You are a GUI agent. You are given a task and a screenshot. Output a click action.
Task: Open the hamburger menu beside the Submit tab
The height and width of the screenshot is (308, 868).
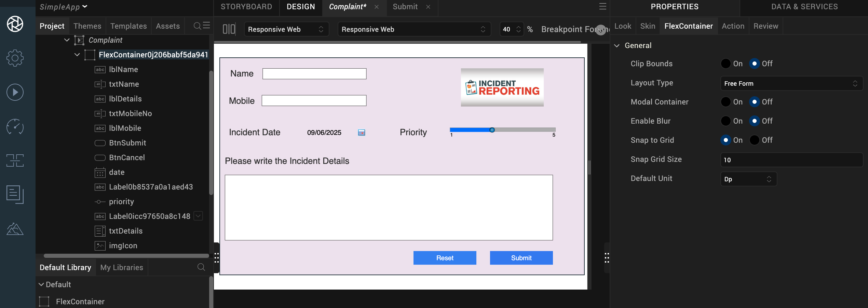pyautogui.click(x=602, y=6)
